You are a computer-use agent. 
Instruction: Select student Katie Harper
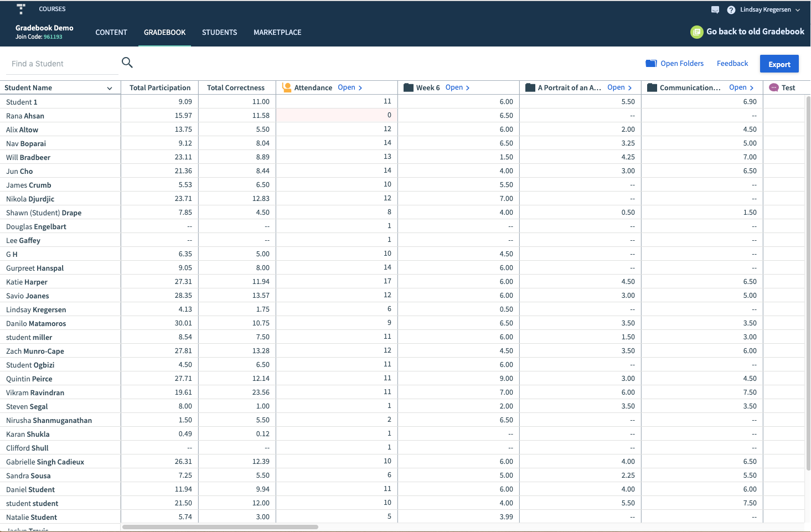click(x=27, y=282)
